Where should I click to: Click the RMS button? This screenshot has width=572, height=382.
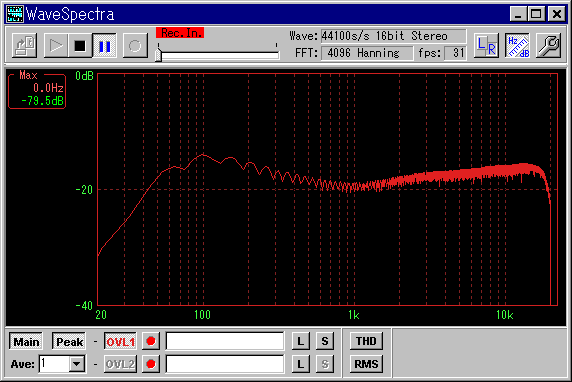tap(366, 364)
